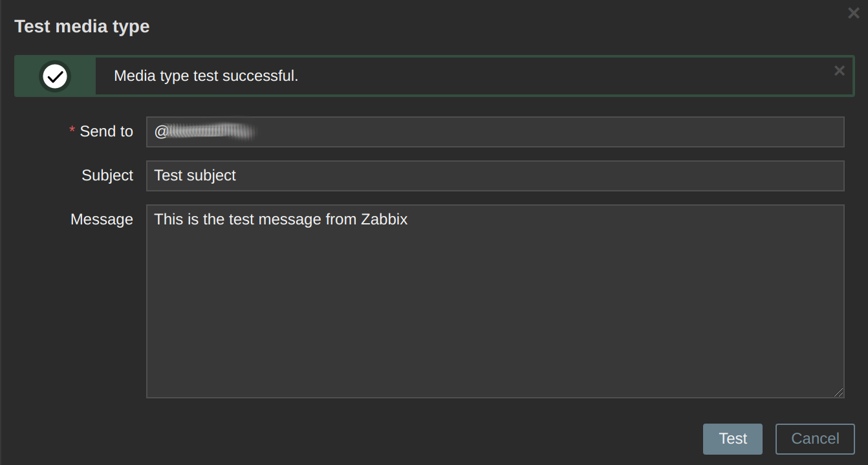This screenshot has width=868, height=465.
Task: Dismiss the success notification banner
Action: (839, 71)
